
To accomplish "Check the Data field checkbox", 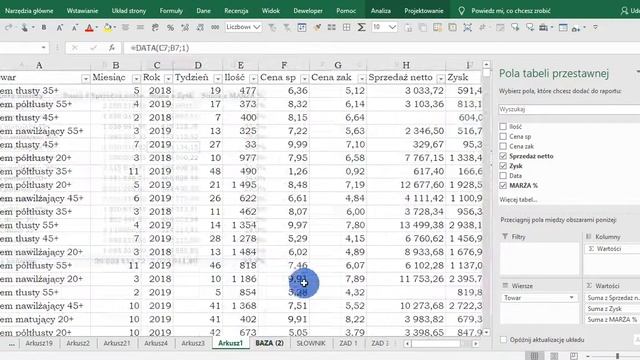I will coord(503,176).
